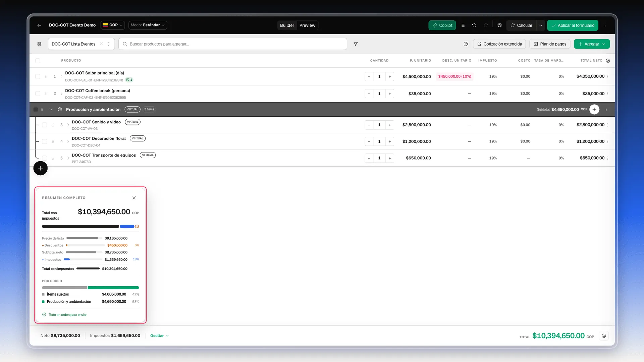The image size is (644, 362).
Task: Open the COP currency dropdown
Action: (113, 25)
